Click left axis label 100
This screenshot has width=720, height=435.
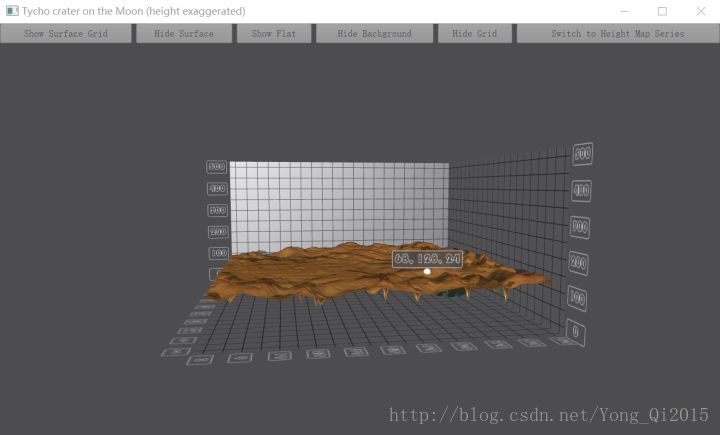(x=219, y=253)
